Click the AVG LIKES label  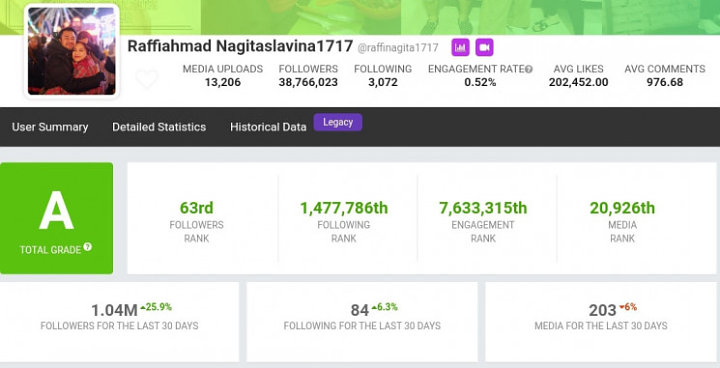[x=579, y=69]
